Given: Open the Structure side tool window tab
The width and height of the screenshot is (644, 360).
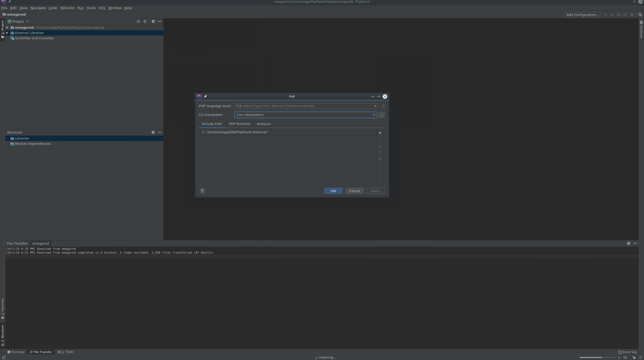Looking at the screenshot, I should (2, 335).
